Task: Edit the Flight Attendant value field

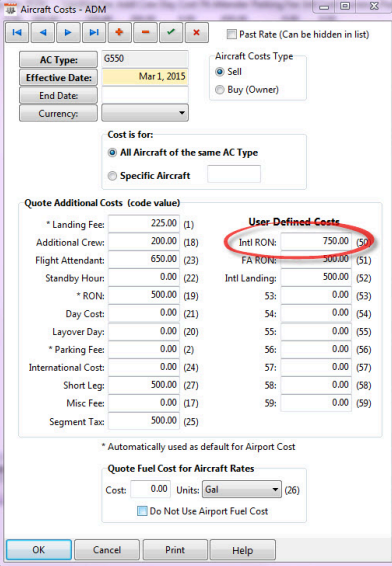Action: click(x=144, y=259)
